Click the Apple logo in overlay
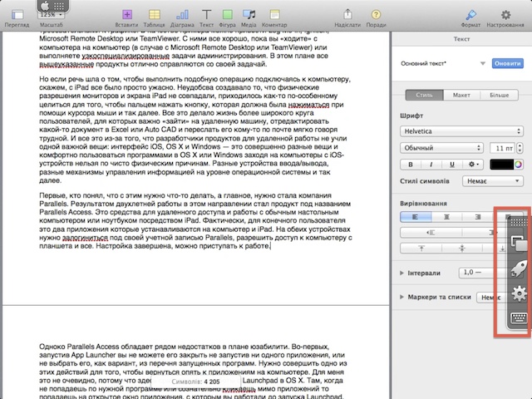 [45, 6]
